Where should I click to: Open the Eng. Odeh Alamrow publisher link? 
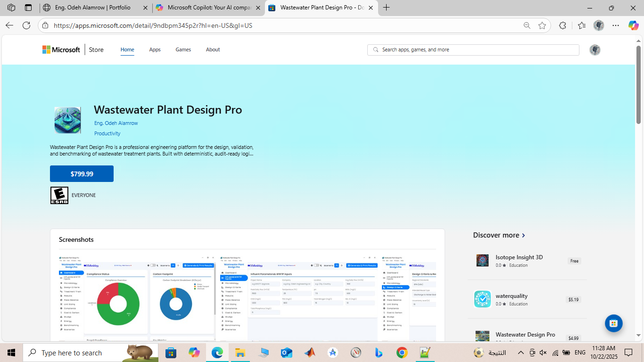point(116,123)
